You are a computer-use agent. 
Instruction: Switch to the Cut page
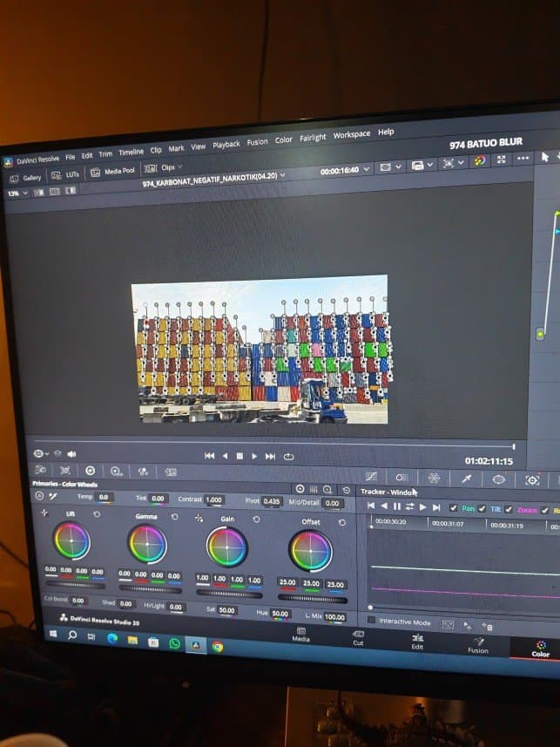(358, 638)
